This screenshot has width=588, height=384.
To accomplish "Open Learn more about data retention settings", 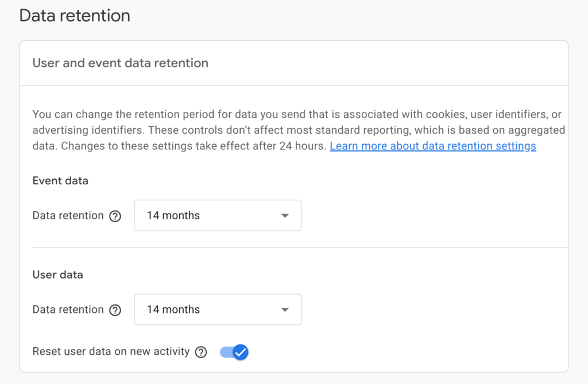I will coord(432,146).
